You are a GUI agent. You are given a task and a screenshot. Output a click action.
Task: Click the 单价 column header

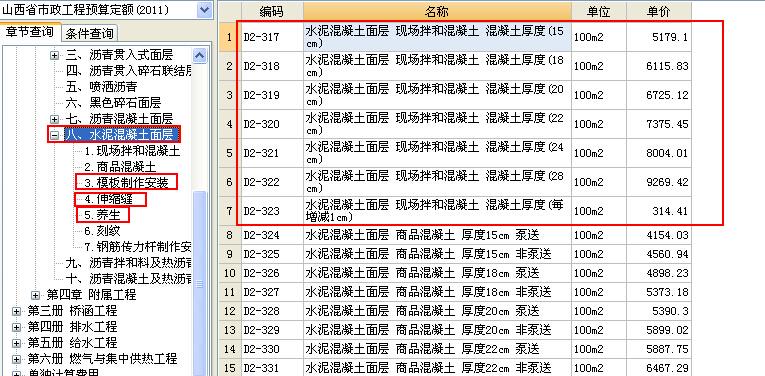pyautogui.click(x=659, y=12)
